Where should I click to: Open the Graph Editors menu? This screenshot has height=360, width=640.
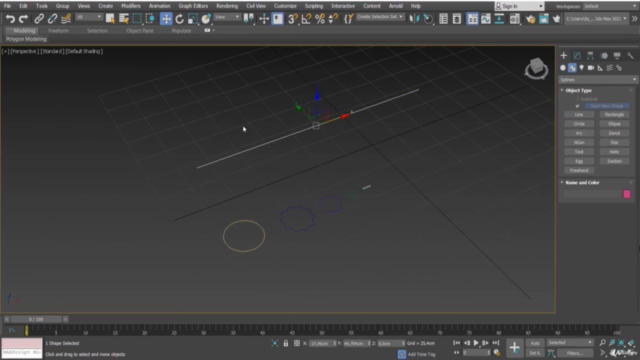[x=193, y=6]
